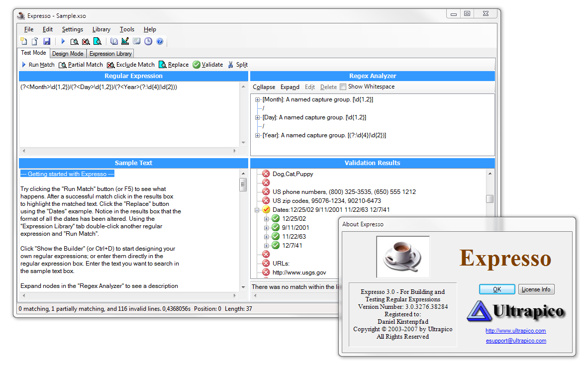The width and height of the screenshot is (588, 366).
Task: Click the License Info button
Action: [536, 289]
